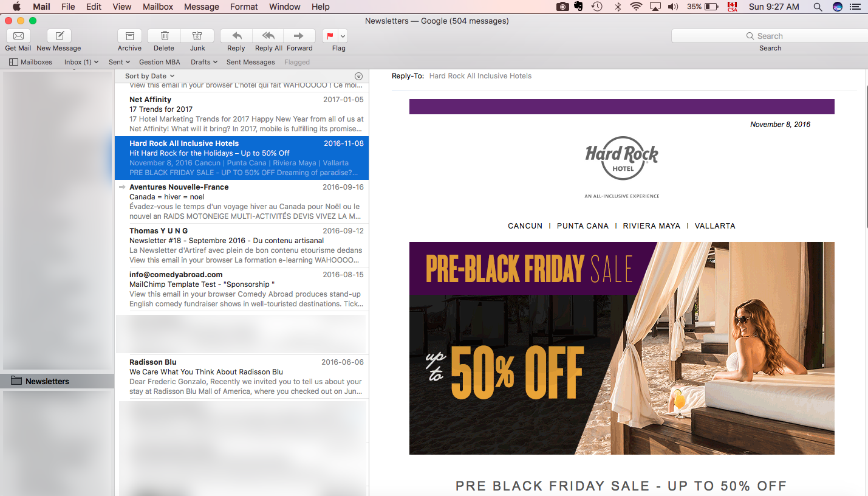This screenshot has width=868, height=496.
Task: Open the Gestion MBA mailbox
Action: point(160,62)
